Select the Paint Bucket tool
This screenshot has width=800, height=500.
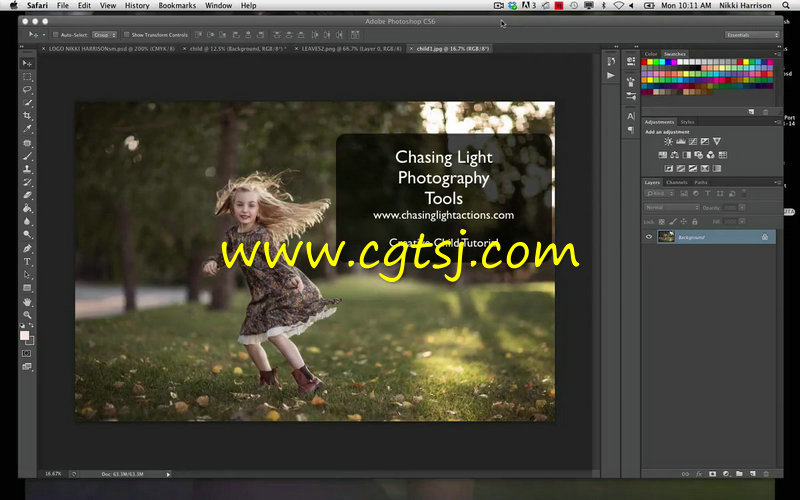[27, 209]
